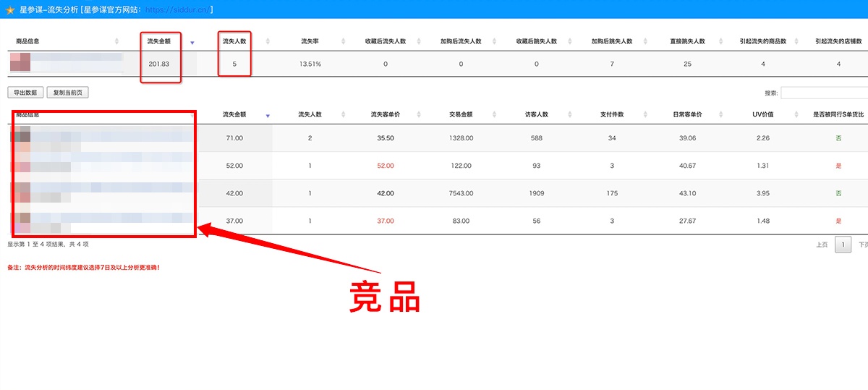Select the 7543.00 transaction amount cell
868x390 pixels.
tap(461, 193)
